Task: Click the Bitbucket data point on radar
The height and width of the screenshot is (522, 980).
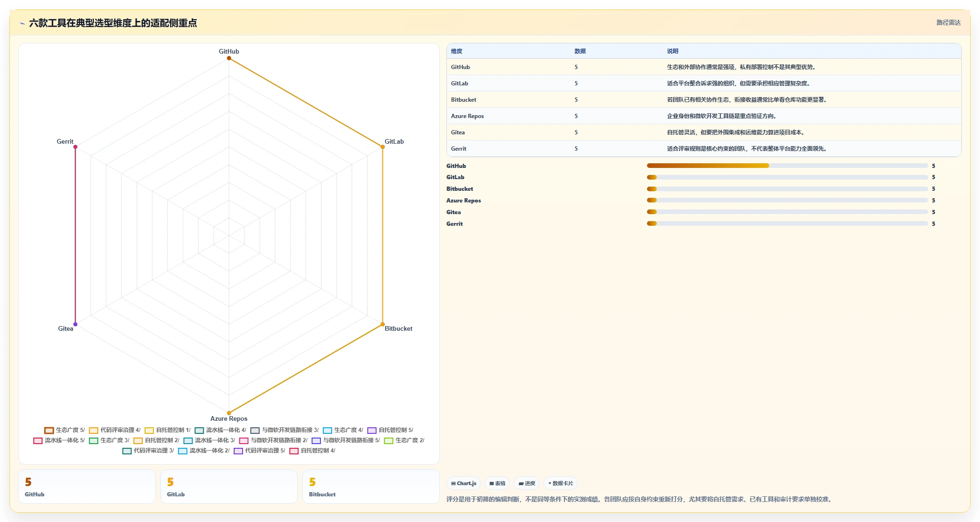Action: pos(382,324)
